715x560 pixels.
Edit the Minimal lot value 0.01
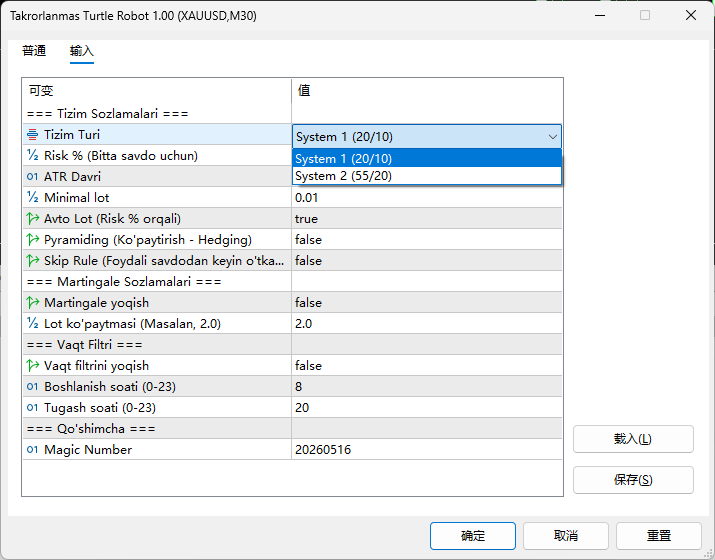[427, 197]
